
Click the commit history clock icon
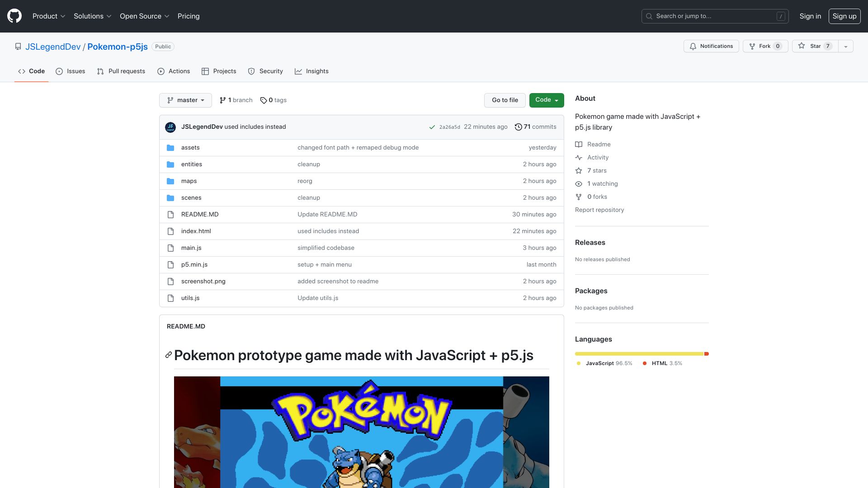point(519,127)
